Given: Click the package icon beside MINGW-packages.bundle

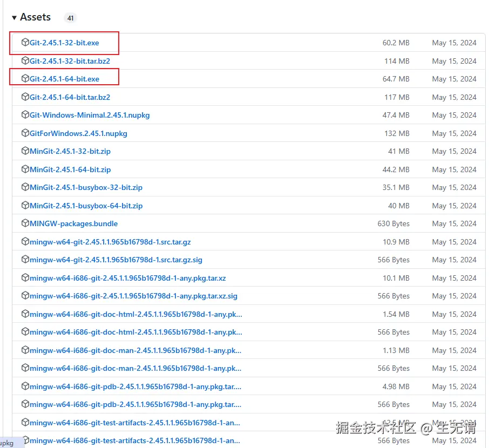Looking at the screenshot, I should [25, 223].
